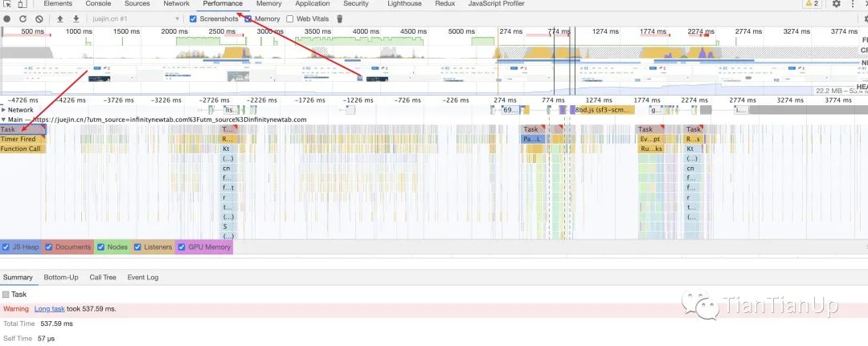Save the profile using the download icon

76,18
